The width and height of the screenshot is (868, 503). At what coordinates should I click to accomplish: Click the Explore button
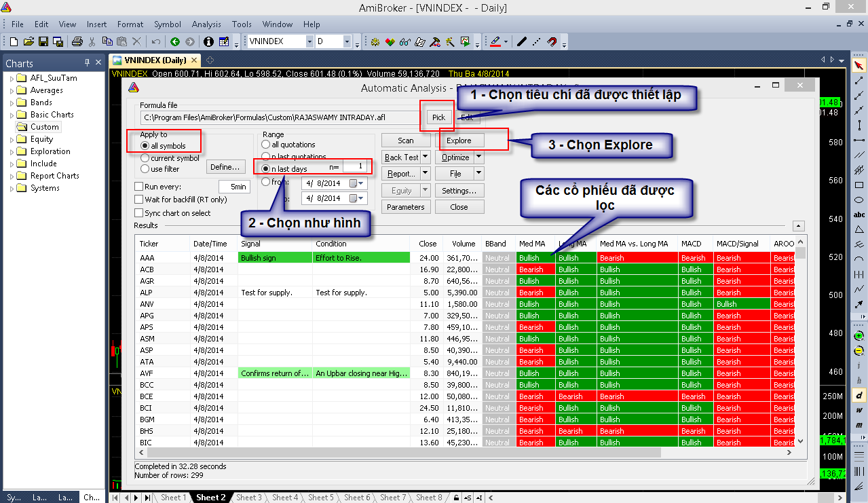(x=459, y=141)
